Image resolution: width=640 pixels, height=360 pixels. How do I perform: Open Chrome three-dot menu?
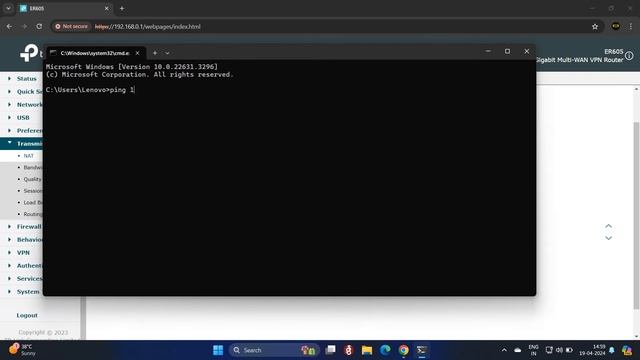coord(631,27)
